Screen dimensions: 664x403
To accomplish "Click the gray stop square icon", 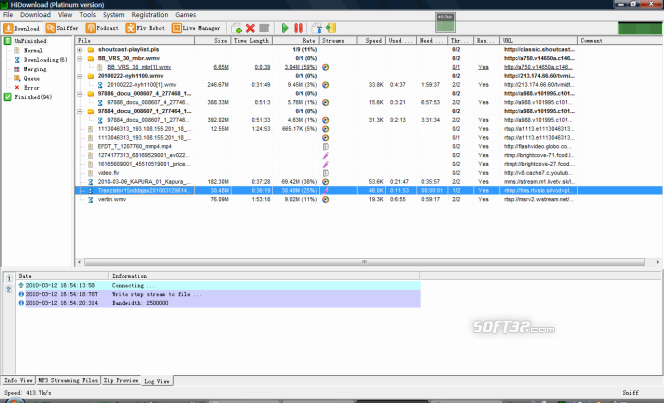I will [264, 28].
